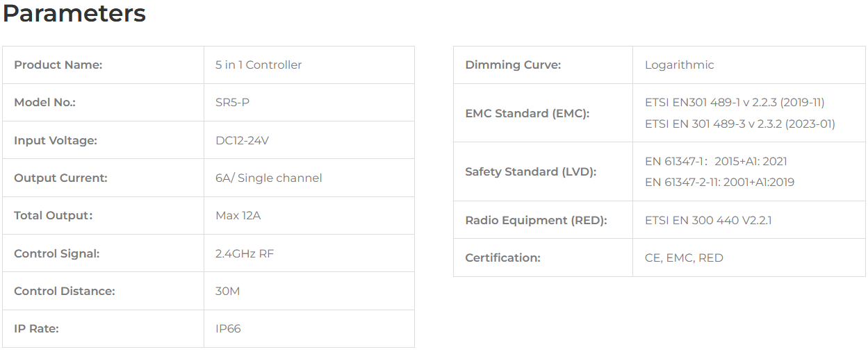The image size is (868, 354).
Task: Click the 6A/ Single channel value
Action: [x=268, y=178]
